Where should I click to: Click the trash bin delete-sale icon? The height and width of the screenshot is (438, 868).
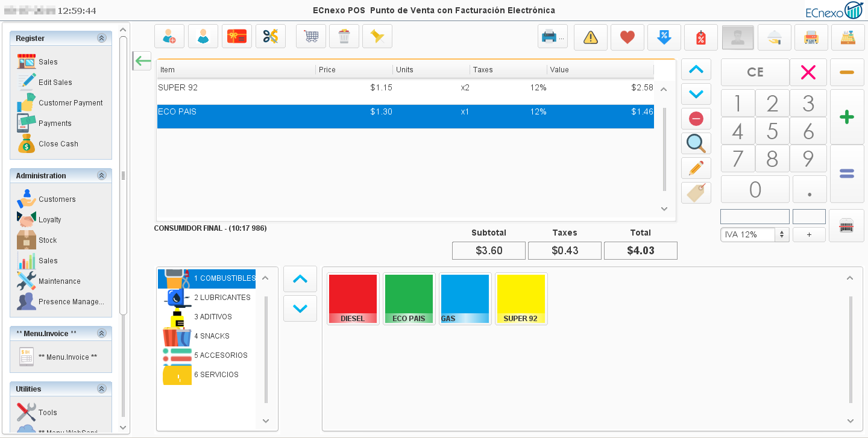click(x=344, y=37)
